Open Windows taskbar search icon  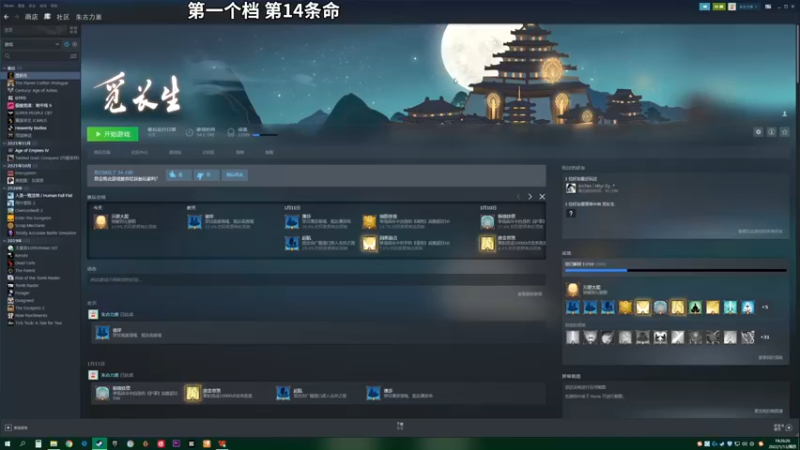(x=22, y=444)
